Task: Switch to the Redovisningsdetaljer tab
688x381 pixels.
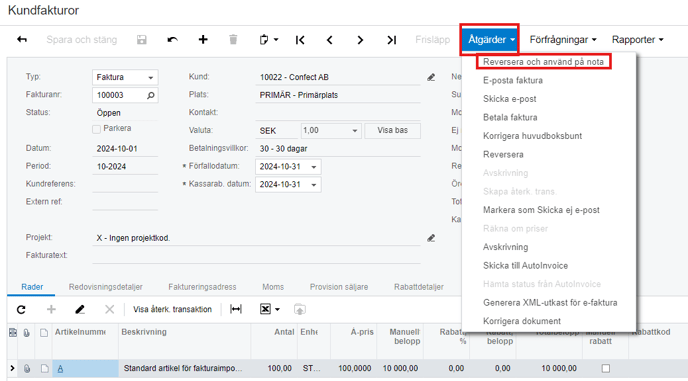Action: [105, 287]
